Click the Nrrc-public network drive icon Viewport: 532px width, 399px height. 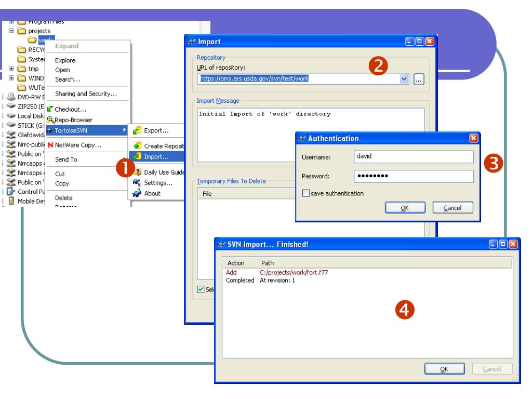(x=11, y=144)
